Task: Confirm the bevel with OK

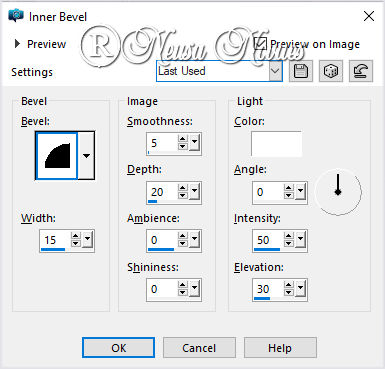Action: (x=118, y=348)
